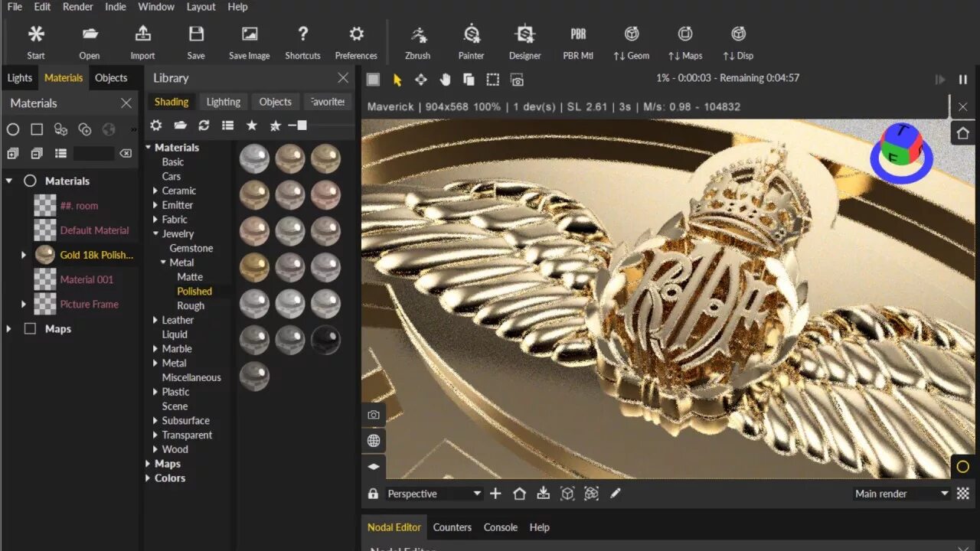Click the globe icon on viewport side

(x=374, y=441)
